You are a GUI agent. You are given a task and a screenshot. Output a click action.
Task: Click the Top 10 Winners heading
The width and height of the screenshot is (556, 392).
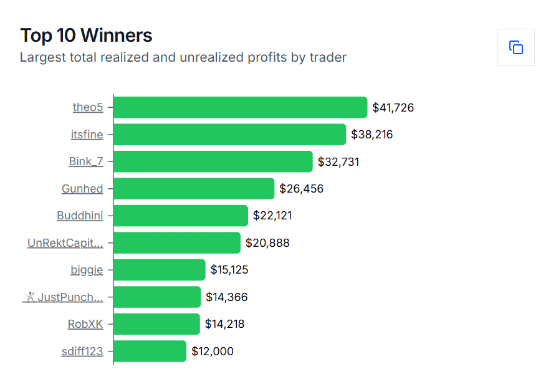click(86, 36)
